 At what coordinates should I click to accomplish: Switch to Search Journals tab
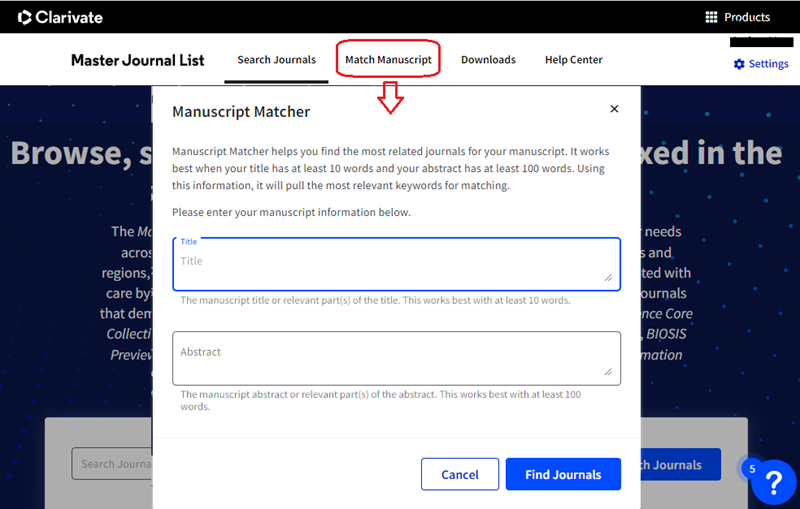pos(277,60)
